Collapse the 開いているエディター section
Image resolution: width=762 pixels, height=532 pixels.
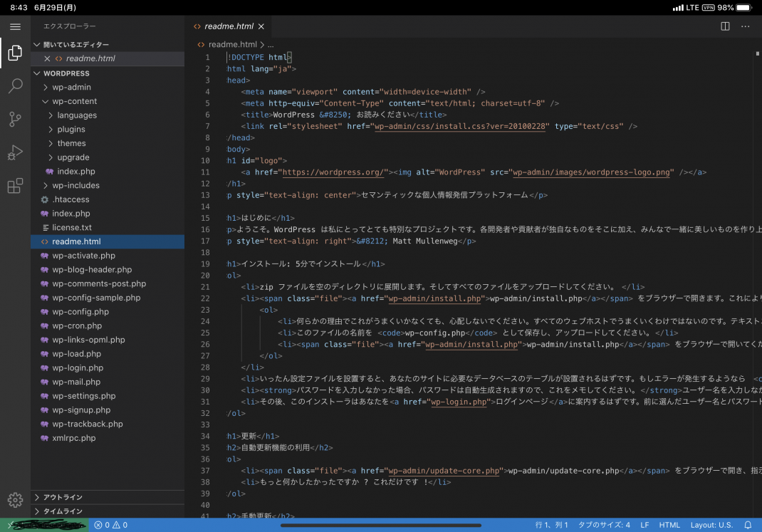coord(37,45)
